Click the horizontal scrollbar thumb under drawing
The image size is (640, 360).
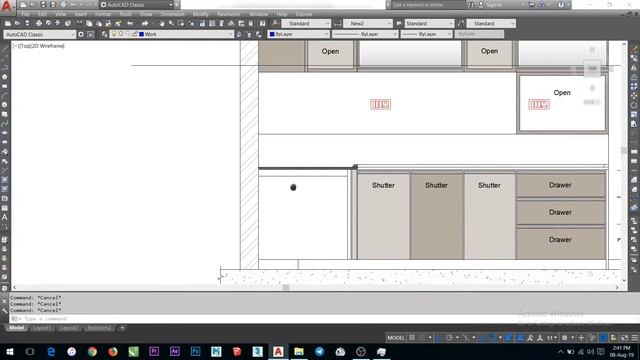coord(286,288)
